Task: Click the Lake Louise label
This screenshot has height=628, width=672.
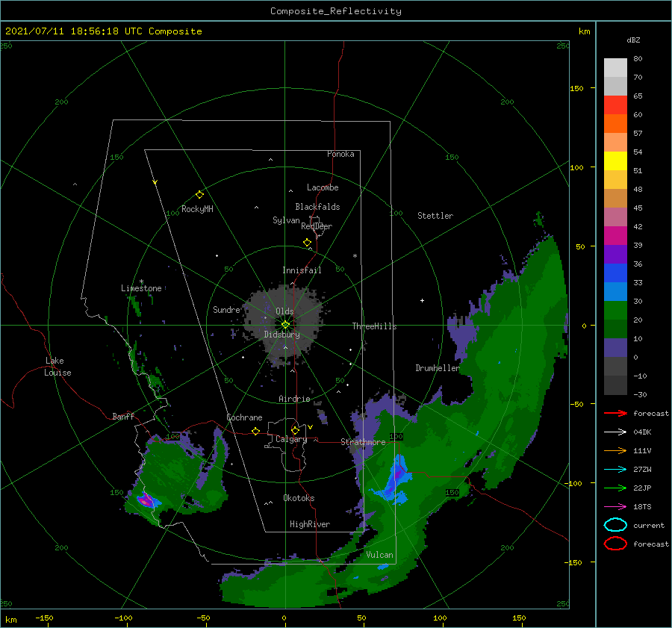Action: coord(57,367)
